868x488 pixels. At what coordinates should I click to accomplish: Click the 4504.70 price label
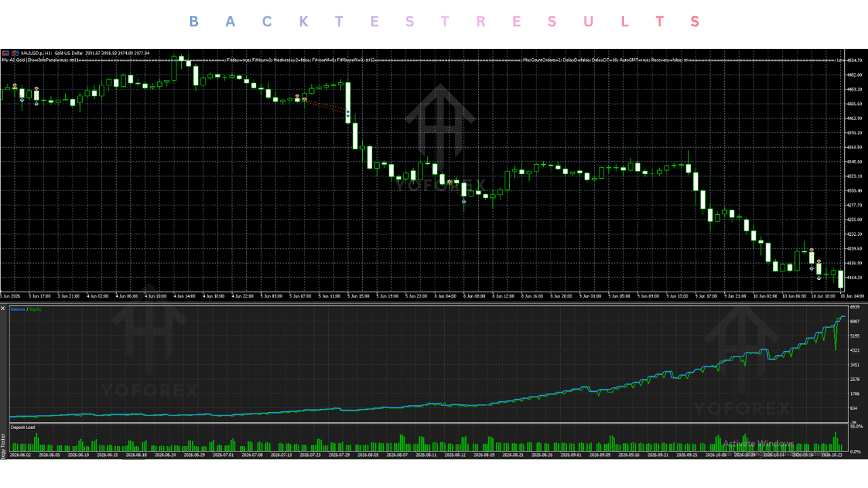pyautogui.click(x=854, y=60)
